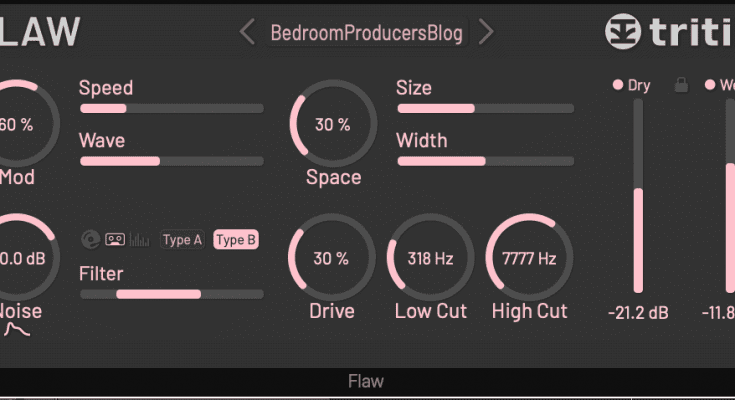Select the cassette tape noise icon
The height and width of the screenshot is (400, 735).
116,239
